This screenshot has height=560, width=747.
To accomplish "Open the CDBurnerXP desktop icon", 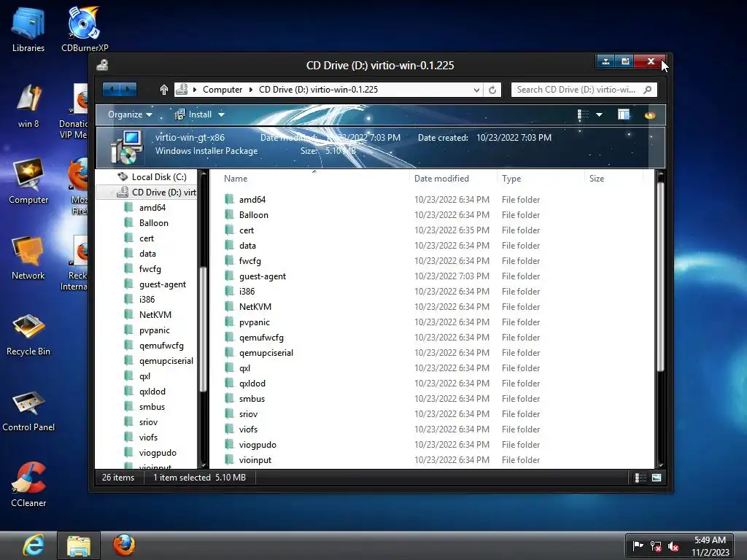I will point(85,28).
